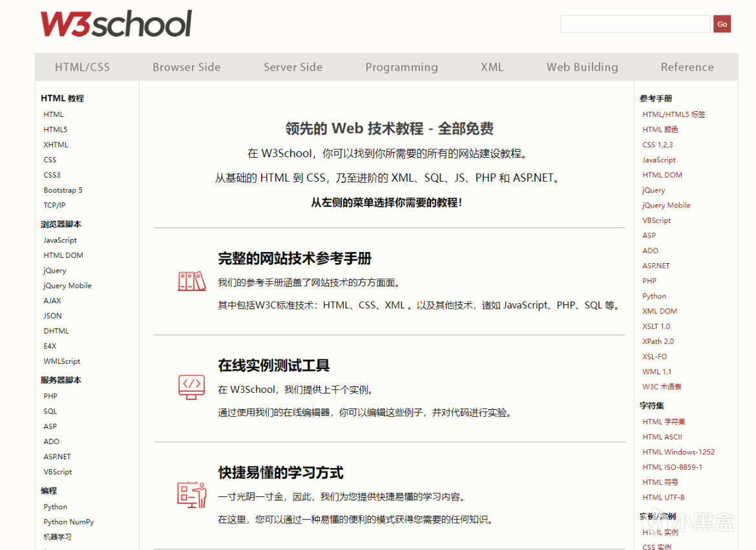Open the W3C 术语表 link
The width and height of the screenshot is (756, 550).
[662, 387]
